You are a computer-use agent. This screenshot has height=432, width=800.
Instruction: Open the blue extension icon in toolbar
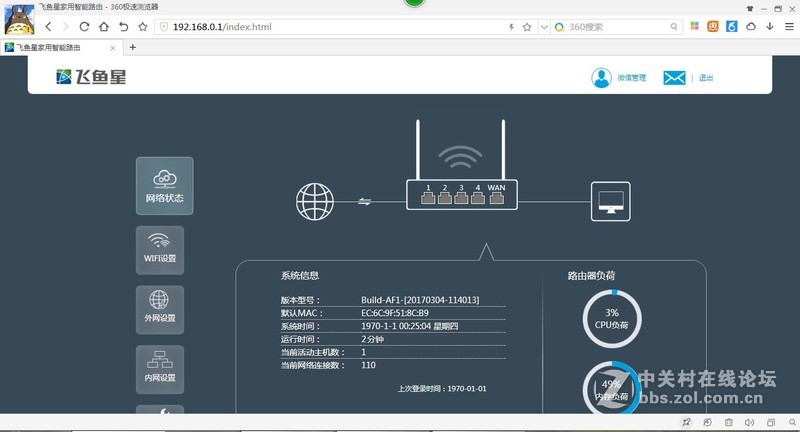tap(732, 26)
